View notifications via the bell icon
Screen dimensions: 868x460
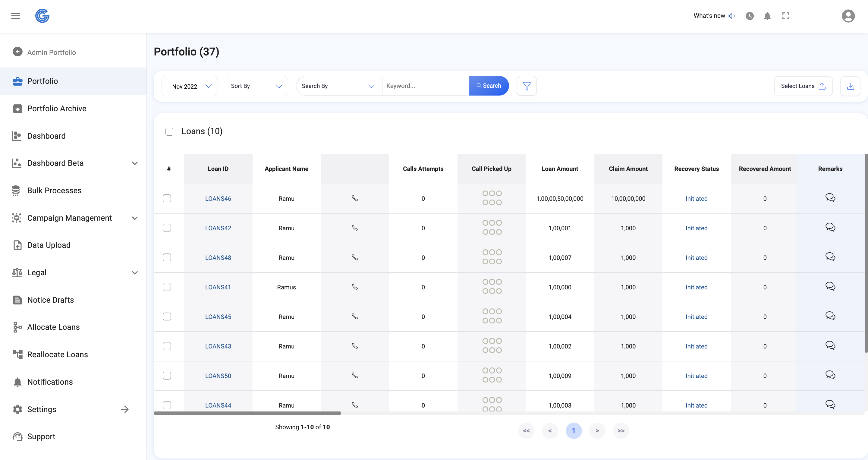767,16
